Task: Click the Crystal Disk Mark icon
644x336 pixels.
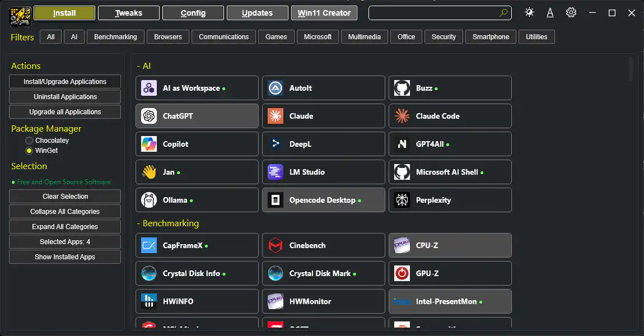Action: coord(275,273)
